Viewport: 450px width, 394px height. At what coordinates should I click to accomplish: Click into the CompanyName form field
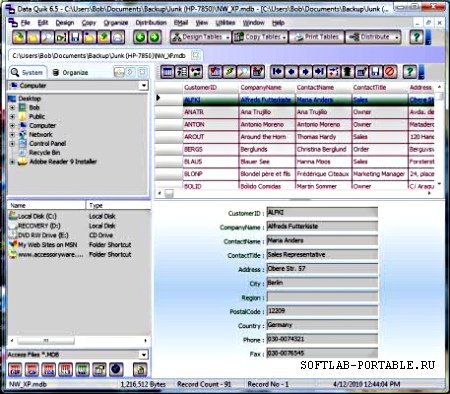pyautogui.click(x=322, y=227)
